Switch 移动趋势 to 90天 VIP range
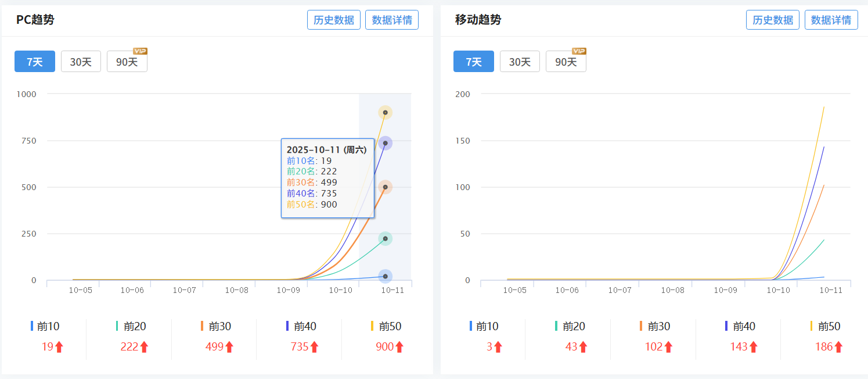Viewport: 868px width, 379px height. point(566,62)
